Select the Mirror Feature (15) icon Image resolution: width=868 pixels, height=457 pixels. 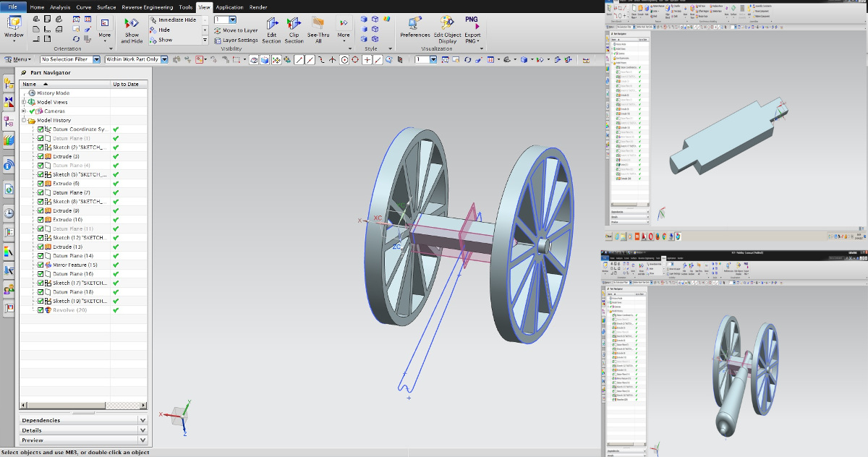(x=48, y=265)
